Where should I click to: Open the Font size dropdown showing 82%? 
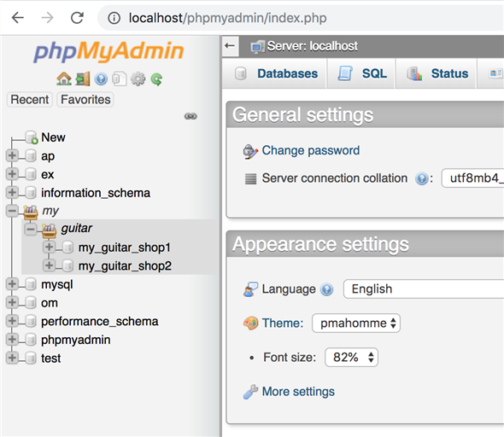351,357
